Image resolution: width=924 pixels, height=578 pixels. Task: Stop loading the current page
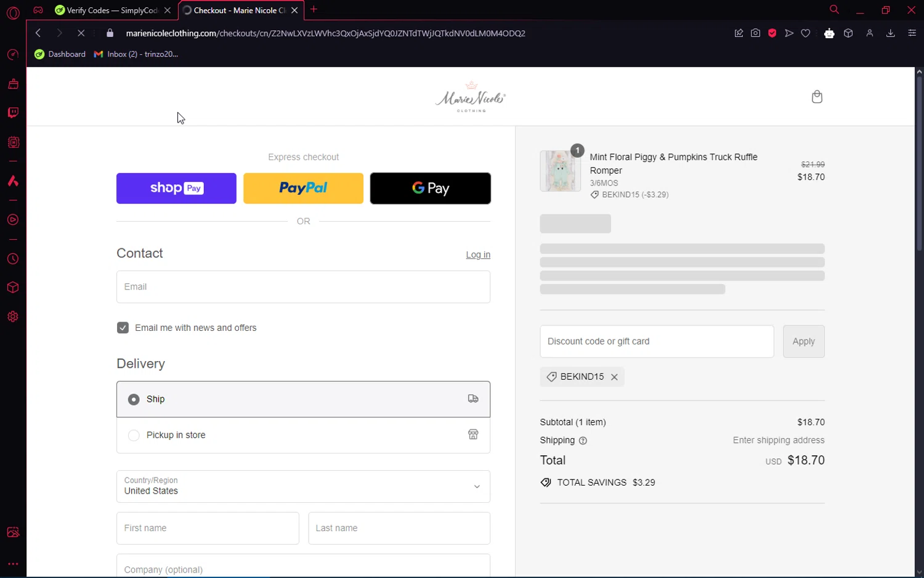[81, 33]
